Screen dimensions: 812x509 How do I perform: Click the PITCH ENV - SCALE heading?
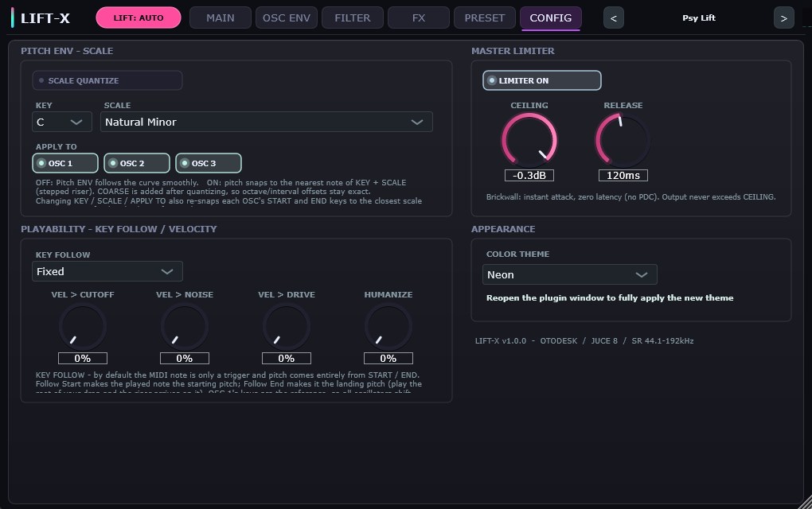tap(67, 51)
